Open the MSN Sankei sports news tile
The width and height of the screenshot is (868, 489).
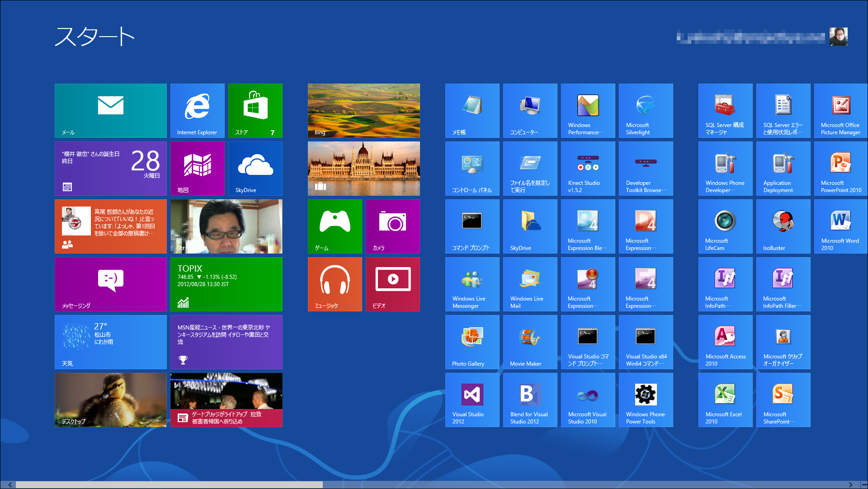pos(226,342)
